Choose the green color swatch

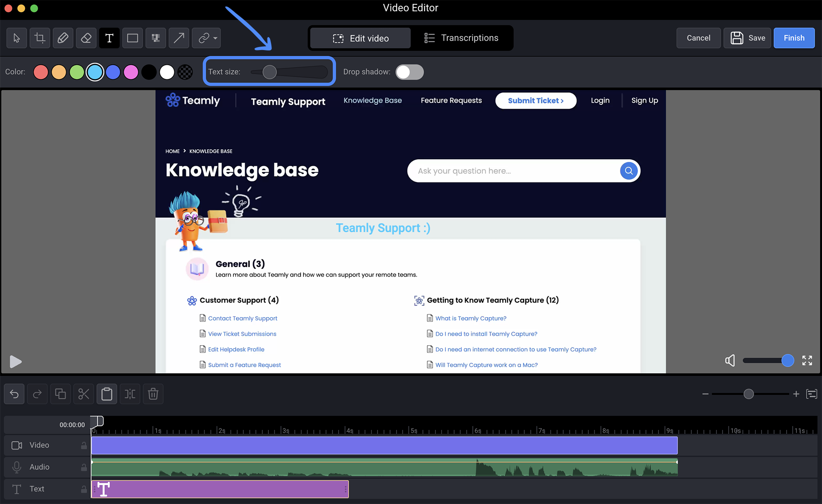point(77,72)
